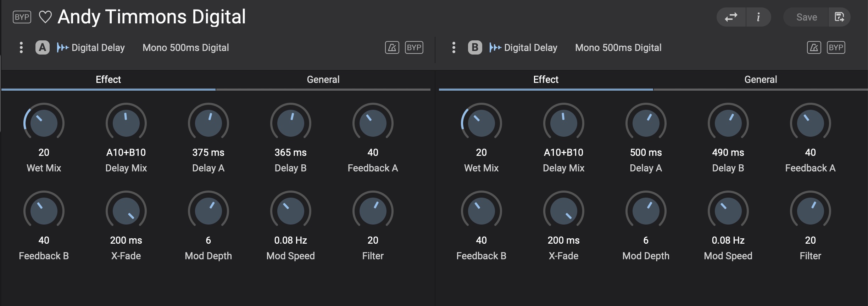Open the Mono 500ms Digital preset in slot A
The height and width of the screenshot is (306, 868).
[x=186, y=47]
